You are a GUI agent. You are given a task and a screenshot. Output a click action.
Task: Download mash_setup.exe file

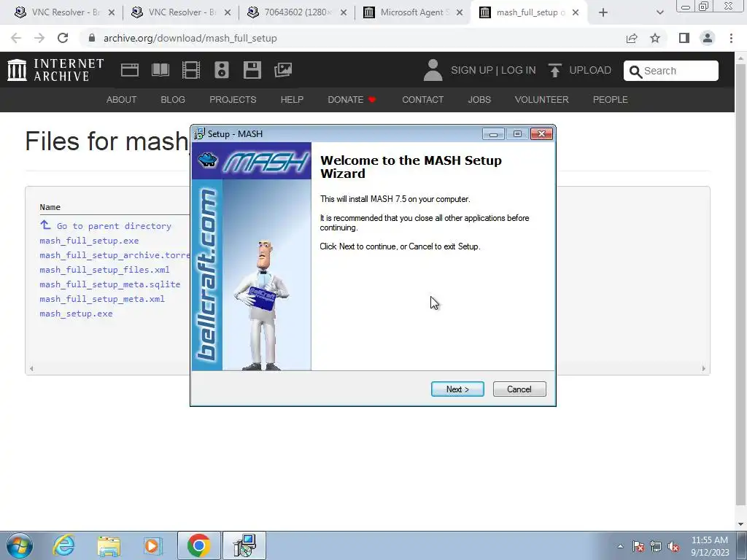pyautogui.click(x=76, y=314)
